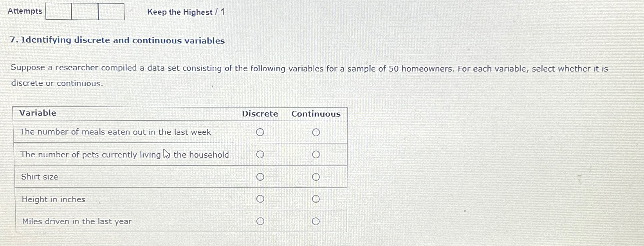
Task: Mark 'number of meals eaten out' as Discrete
Action: tap(260, 132)
